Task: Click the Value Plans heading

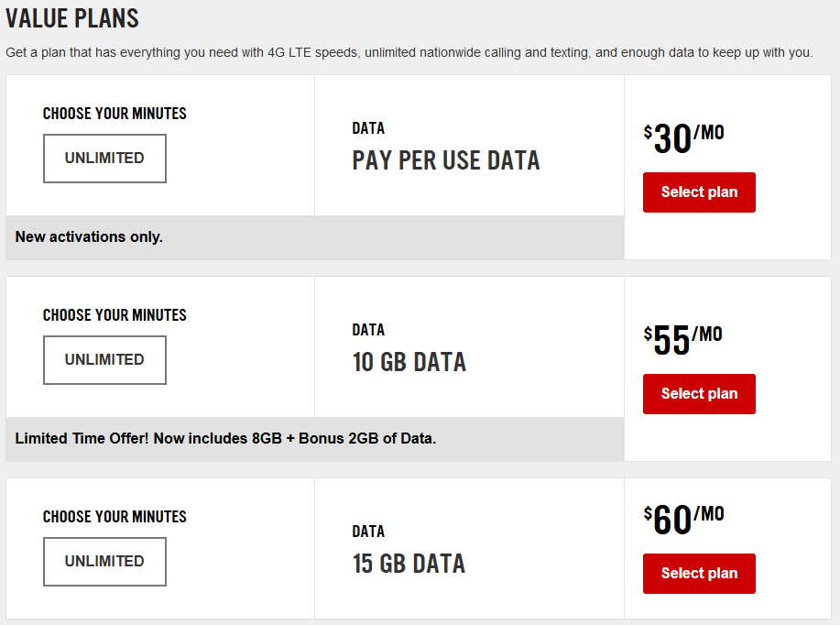Action: 72,17
